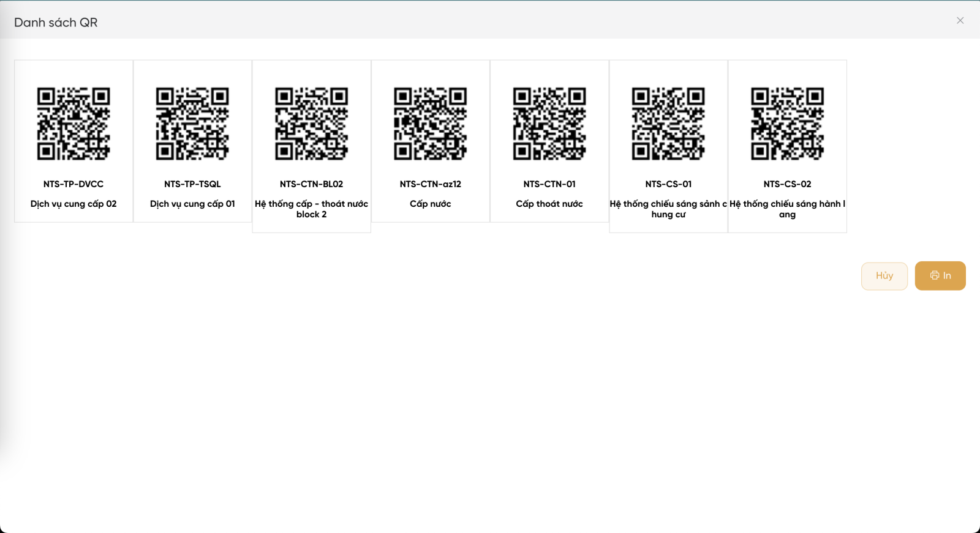Click the 'Dịch vụ cung cấp 02' caption

[73, 204]
